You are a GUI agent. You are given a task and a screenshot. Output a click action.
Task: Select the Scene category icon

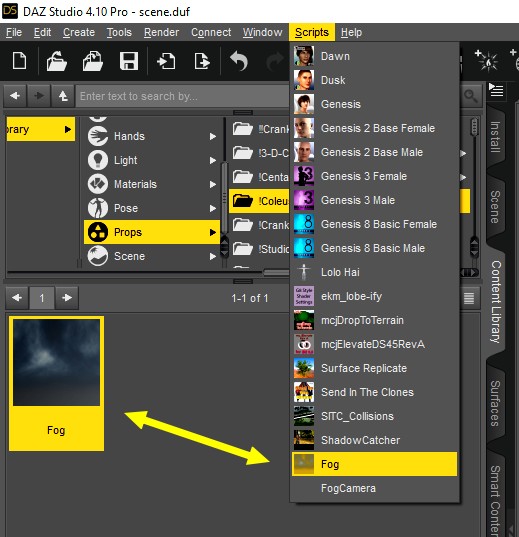coord(98,256)
